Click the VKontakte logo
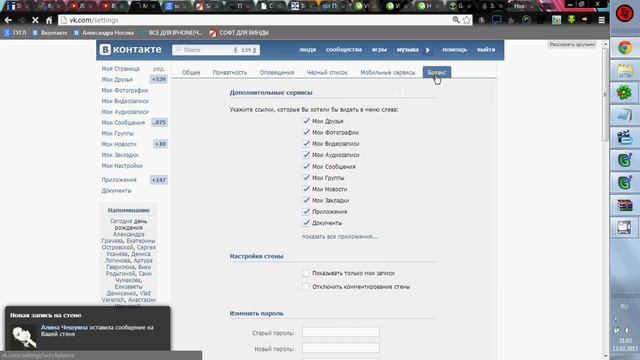This screenshot has height=360, width=640. point(131,49)
